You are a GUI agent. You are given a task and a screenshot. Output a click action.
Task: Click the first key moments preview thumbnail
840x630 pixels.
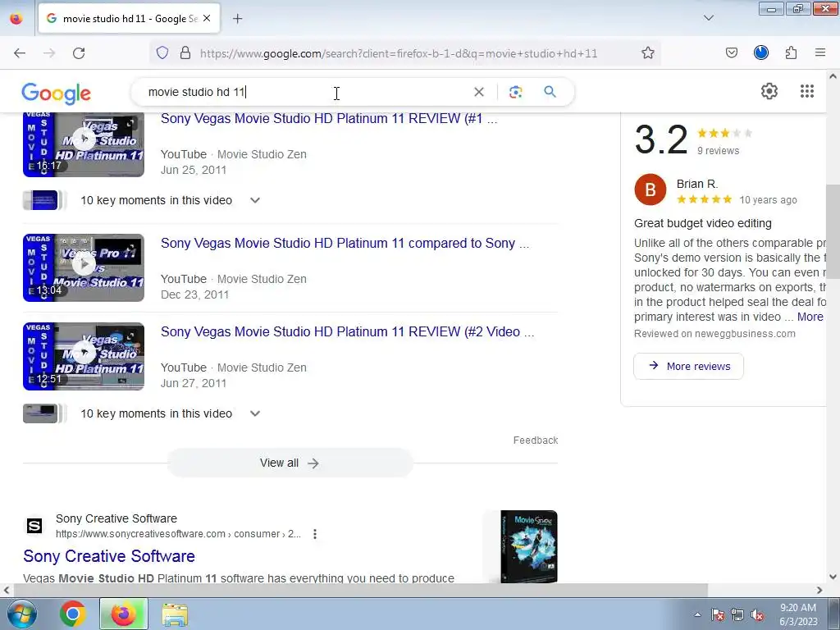pos(44,200)
